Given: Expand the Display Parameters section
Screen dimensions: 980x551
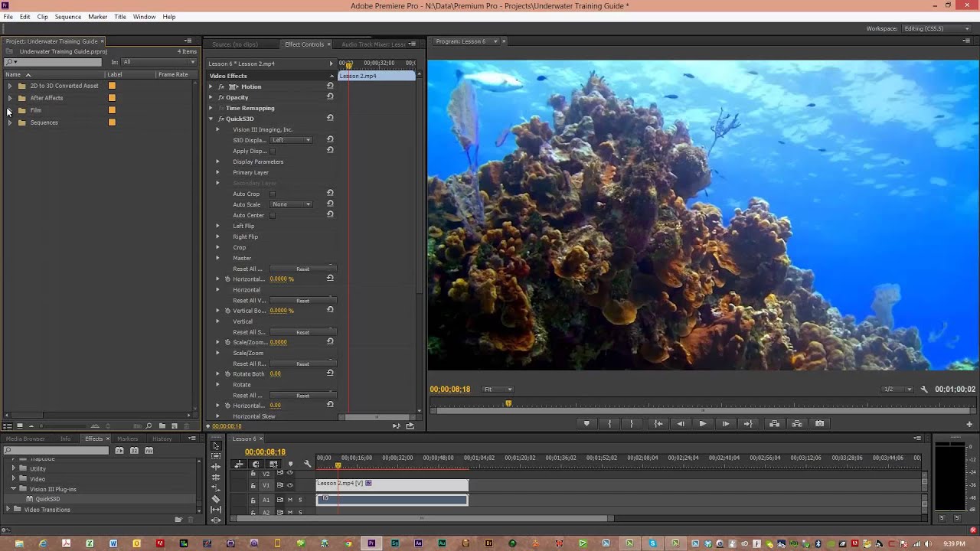Looking at the screenshot, I should (217, 161).
